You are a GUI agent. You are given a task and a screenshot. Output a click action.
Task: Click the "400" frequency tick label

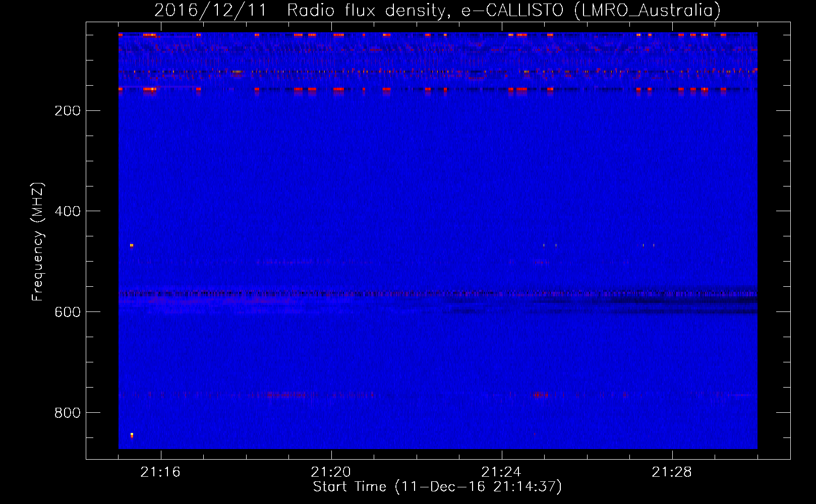pyautogui.click(x=68, y=212)
